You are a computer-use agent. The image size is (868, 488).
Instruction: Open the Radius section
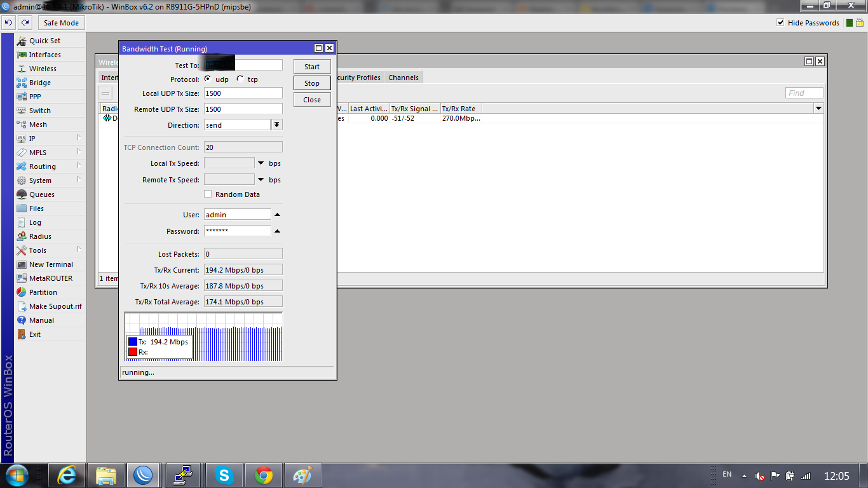40,236
